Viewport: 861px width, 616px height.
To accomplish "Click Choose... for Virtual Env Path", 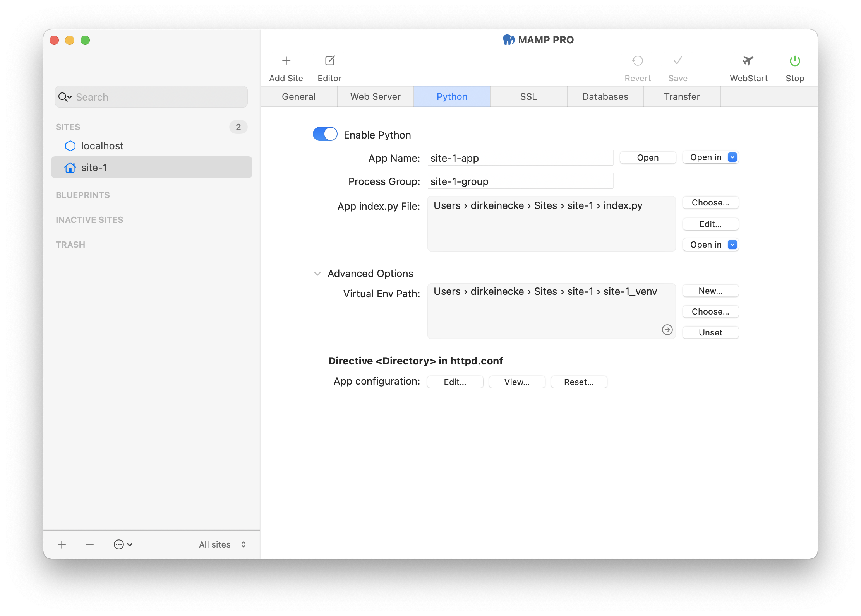I will point(710,312).
